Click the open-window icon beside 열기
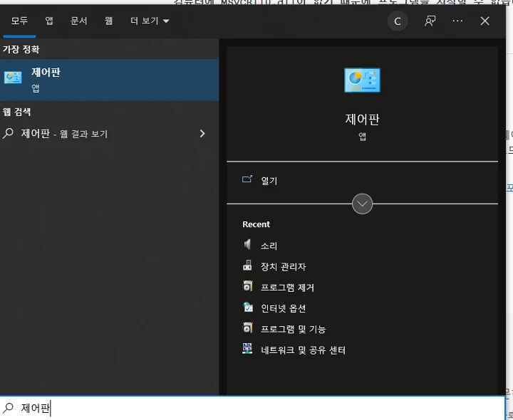 (x=247, y=179)
